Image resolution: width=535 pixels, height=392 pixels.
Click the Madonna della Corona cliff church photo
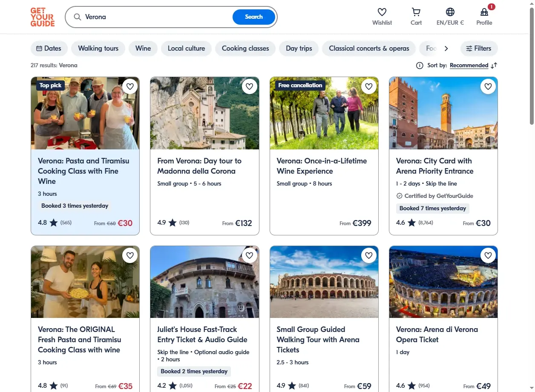204,113
